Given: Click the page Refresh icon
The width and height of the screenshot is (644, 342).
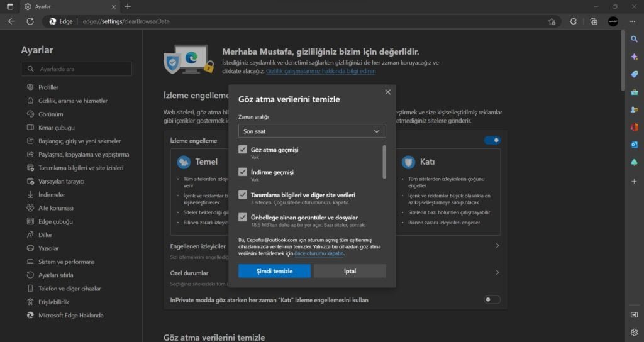Looking at the screenshot, I should 30,21.
